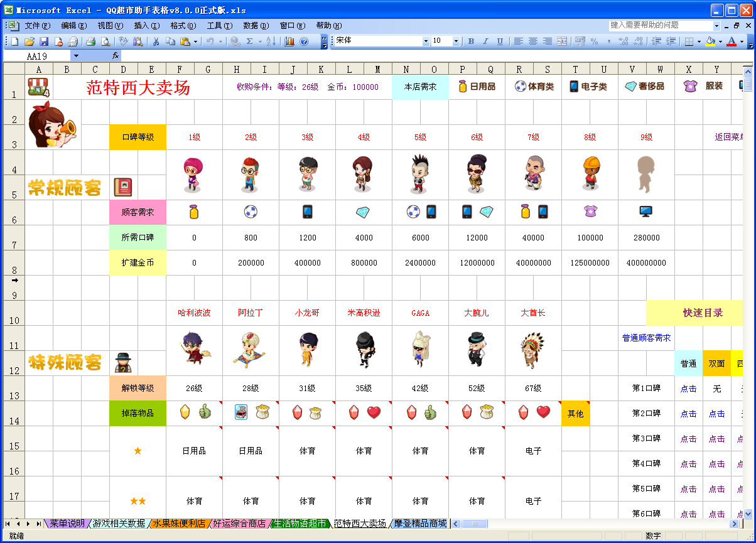
Task: Open Excel Help question mark icon
Action: click(304, 41)
